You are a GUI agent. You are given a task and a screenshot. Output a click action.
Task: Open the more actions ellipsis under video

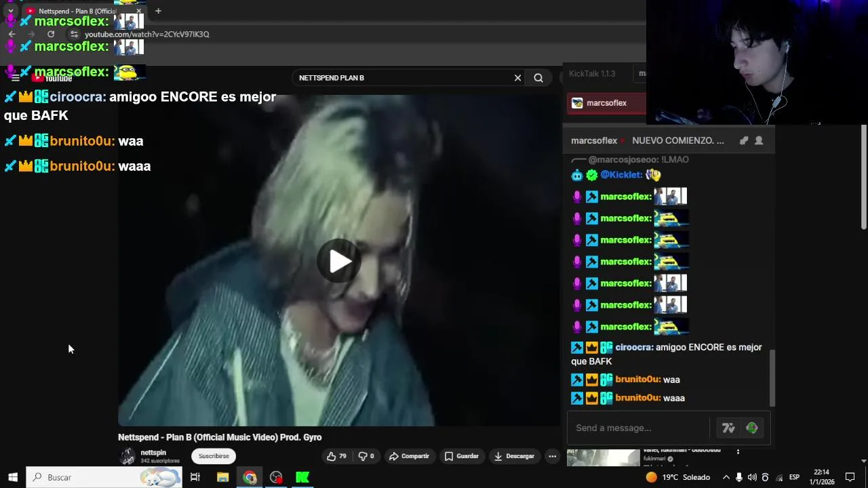(x=553, y=456)
